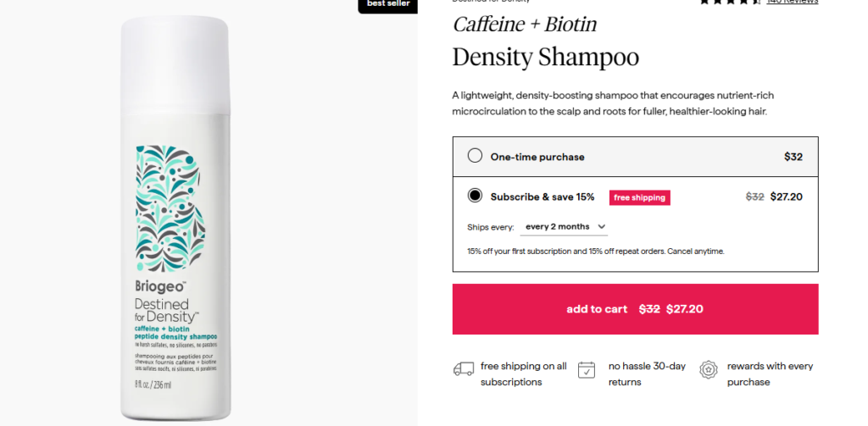Select the One-time purchase radio button
The height and width of the screenshot is (426, 868).
click(475, 156)
